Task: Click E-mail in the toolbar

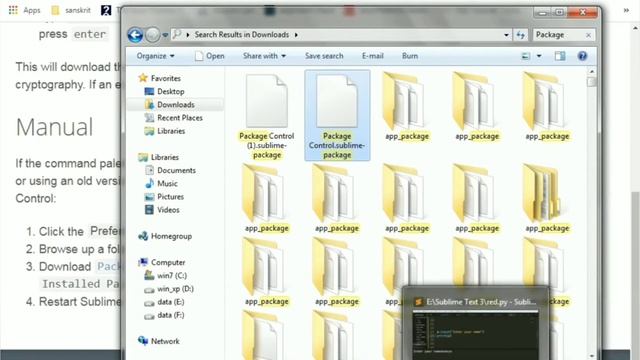Action: [373, 56]
